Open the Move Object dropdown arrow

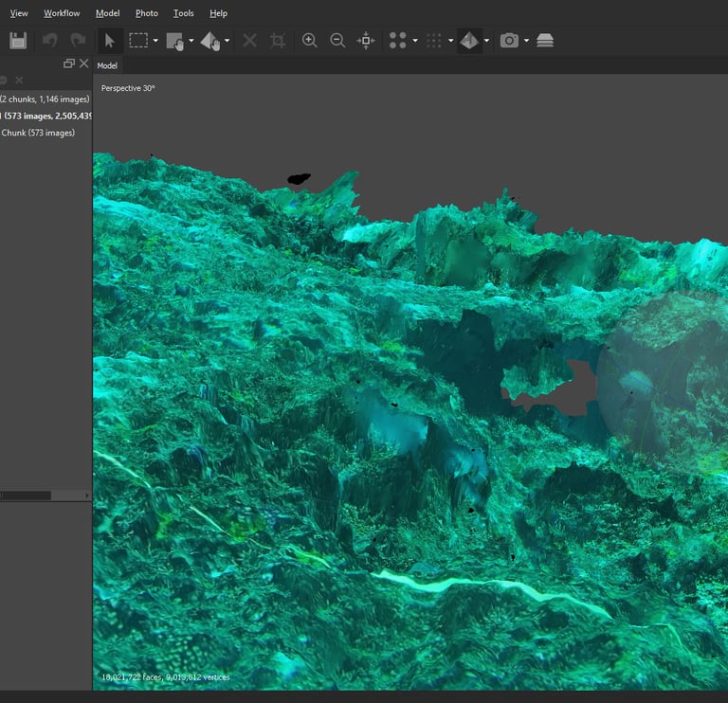pos(227,41)
